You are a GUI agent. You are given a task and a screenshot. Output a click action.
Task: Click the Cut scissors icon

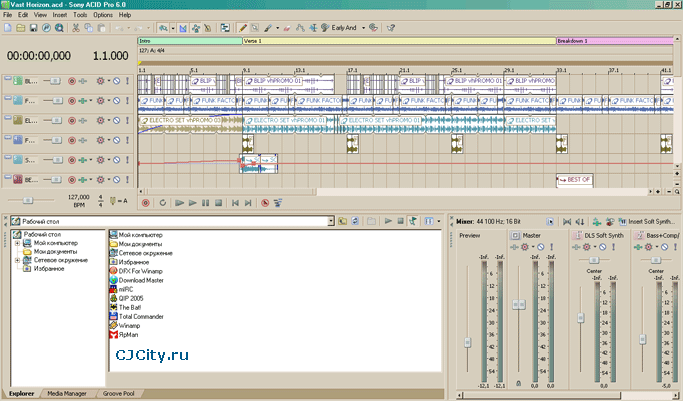pos(75,28)
